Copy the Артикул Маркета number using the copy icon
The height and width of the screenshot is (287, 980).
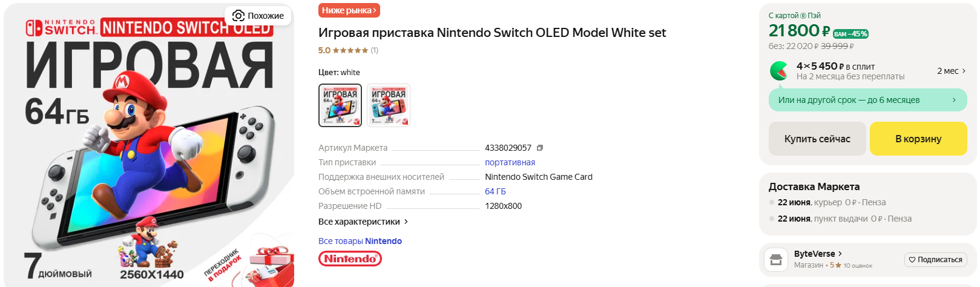[540, 148]
